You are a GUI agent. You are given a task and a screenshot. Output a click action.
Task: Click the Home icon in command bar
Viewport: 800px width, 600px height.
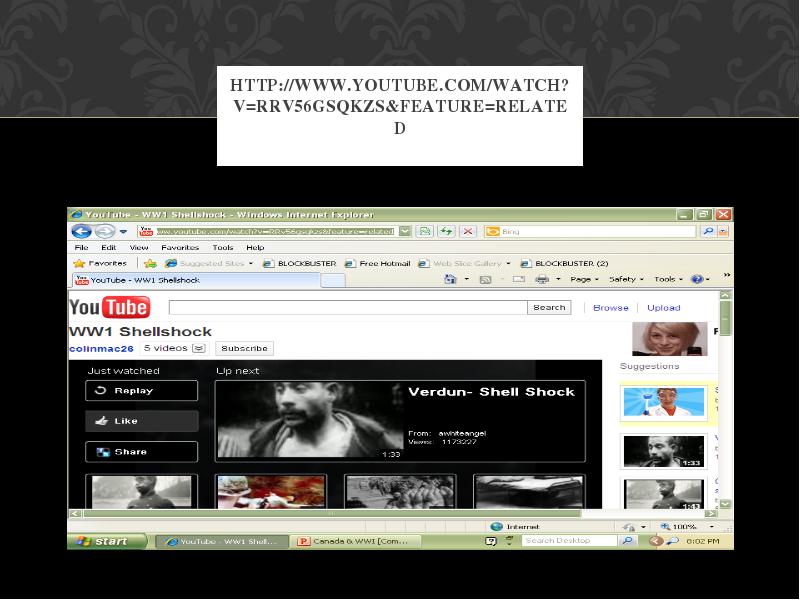coord(450,279)
